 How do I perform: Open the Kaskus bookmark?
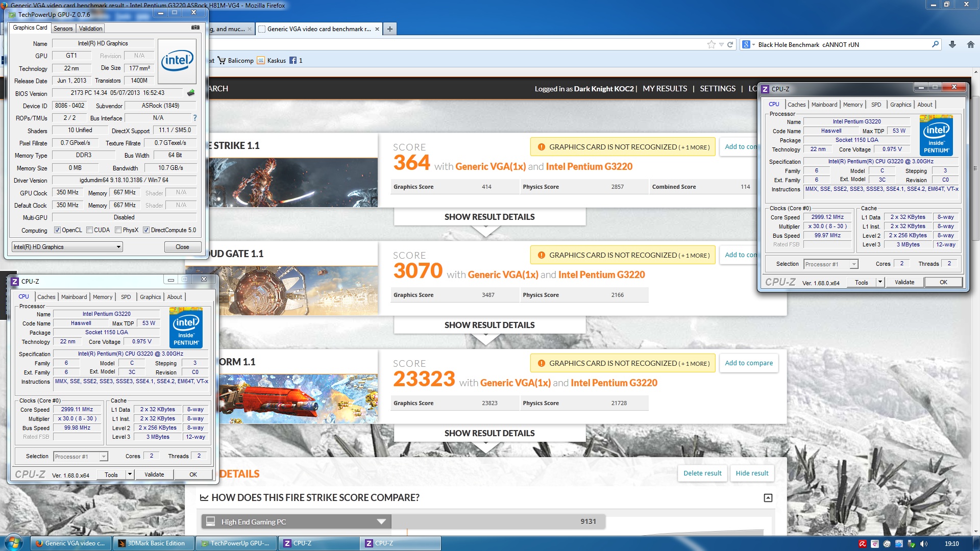(x=272, y=60)
